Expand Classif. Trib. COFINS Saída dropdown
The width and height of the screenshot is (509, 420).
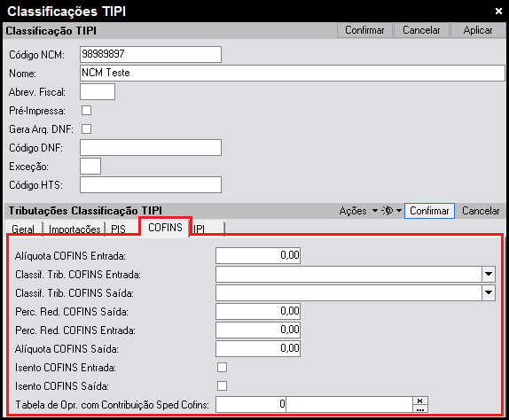tap(489, 293)
